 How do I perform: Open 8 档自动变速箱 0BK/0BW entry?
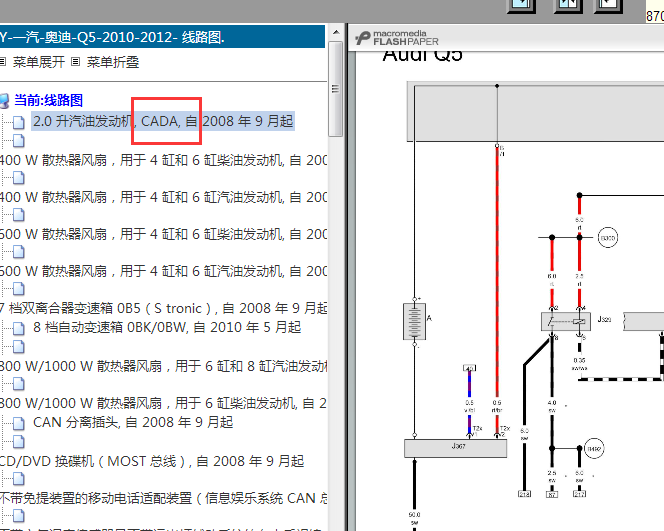[167, 327]
